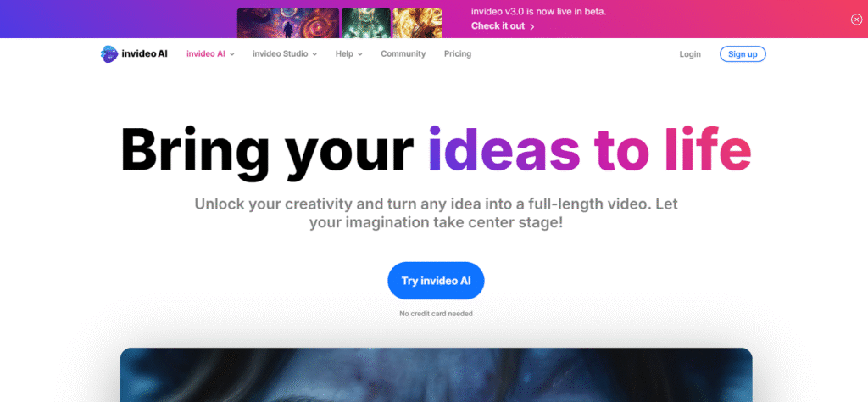Click the blue video preview below

(x=437, y=375)
